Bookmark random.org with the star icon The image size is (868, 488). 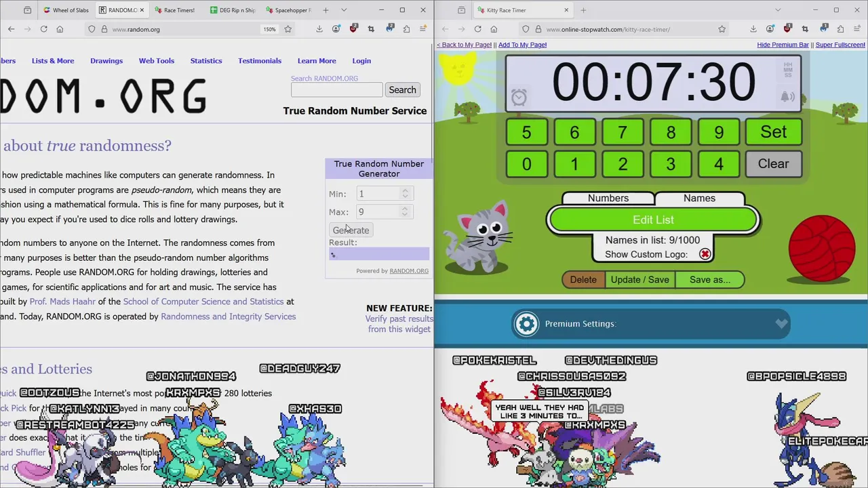tap(288, 29)
